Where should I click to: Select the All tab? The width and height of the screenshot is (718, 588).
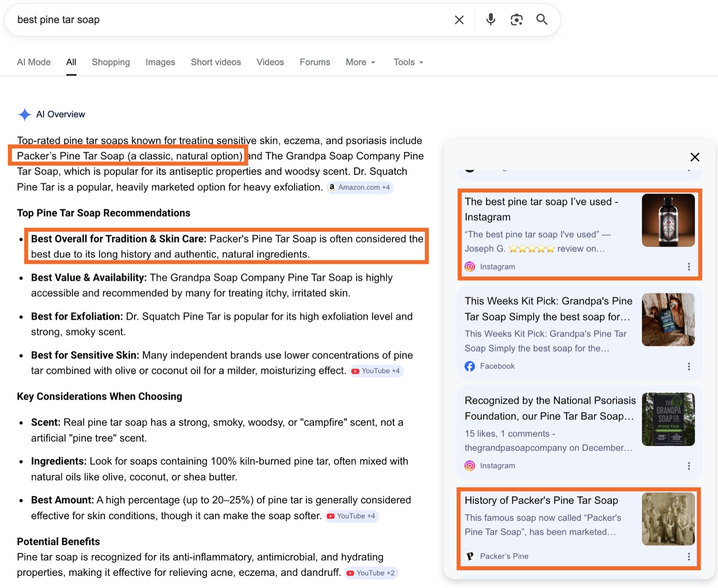71,62
